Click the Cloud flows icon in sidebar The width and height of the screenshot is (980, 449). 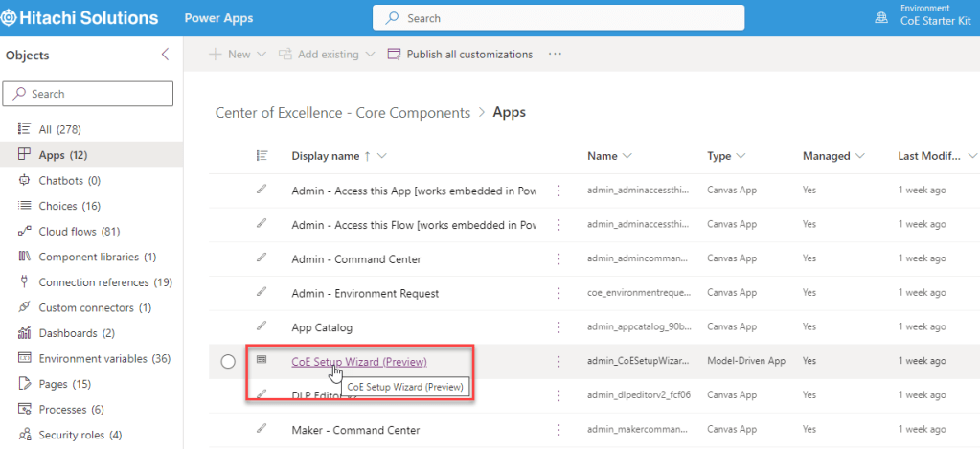point(25,231)
